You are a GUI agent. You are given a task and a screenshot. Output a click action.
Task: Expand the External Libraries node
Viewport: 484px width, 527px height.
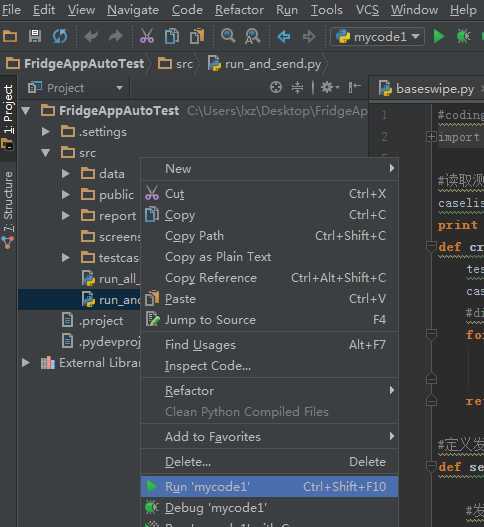26,363
